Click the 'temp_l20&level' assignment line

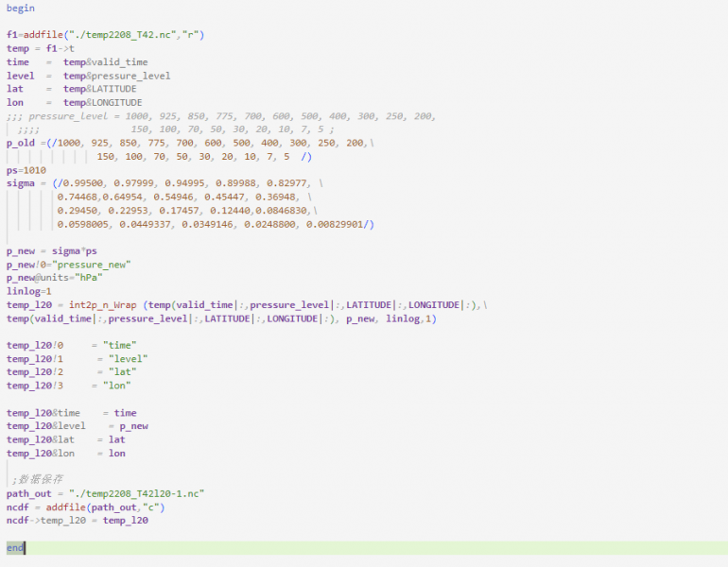[x=78, y=426]
